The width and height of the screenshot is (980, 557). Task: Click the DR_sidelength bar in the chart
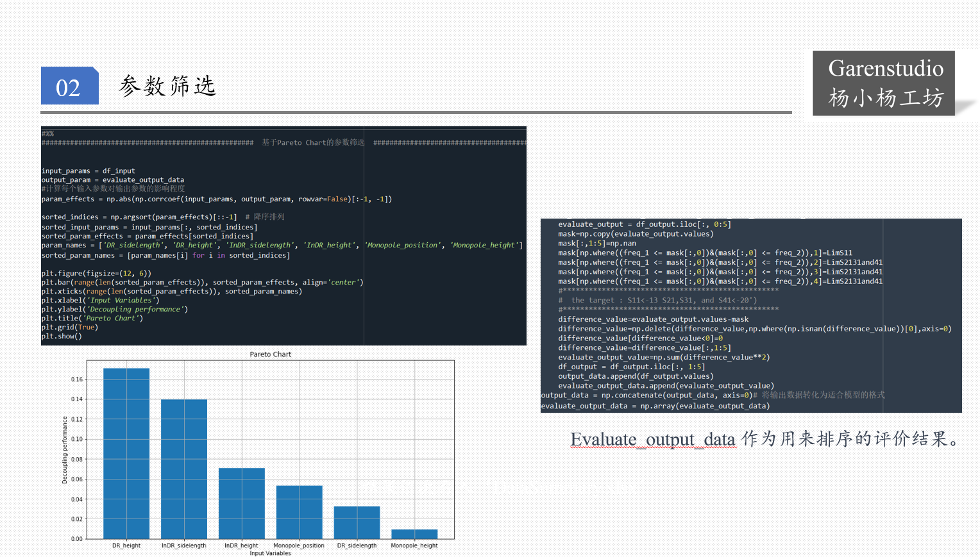[x=357, y=523]
